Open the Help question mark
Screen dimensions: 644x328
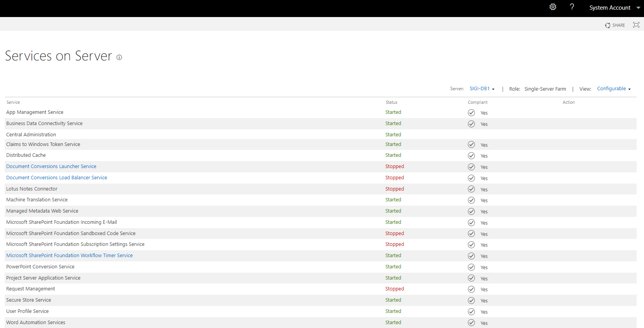click(572, 7)
